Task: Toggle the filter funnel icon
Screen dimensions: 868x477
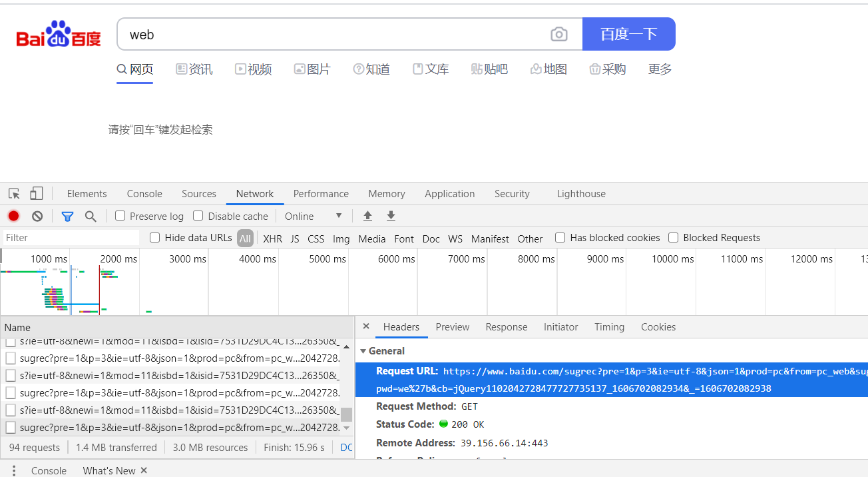Action: pos(67,216)
